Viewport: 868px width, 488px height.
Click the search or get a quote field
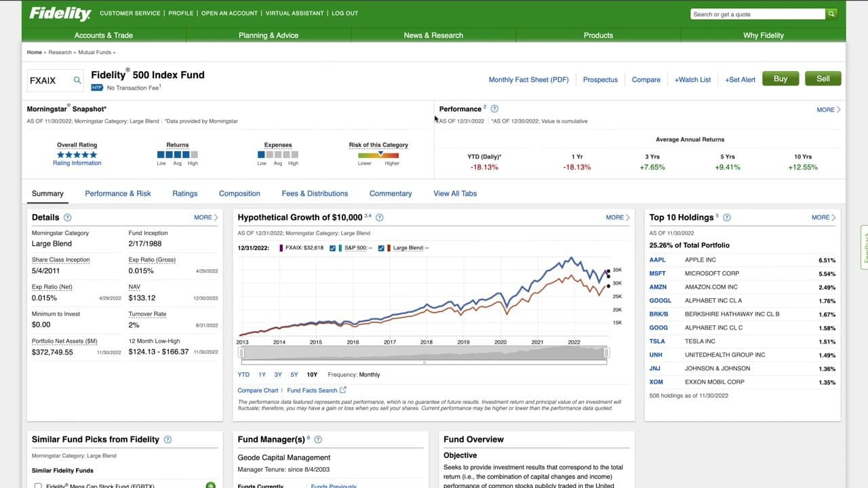[x=757, y=14]
